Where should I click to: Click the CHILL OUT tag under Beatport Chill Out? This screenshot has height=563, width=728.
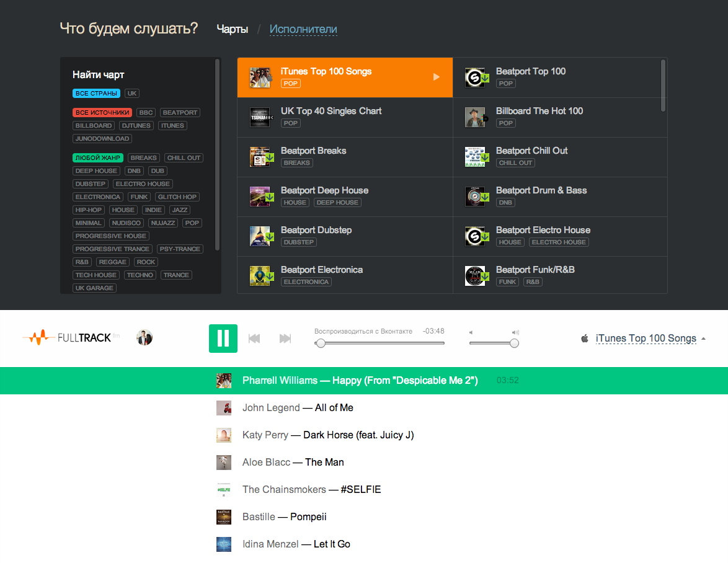pos(515,163)
